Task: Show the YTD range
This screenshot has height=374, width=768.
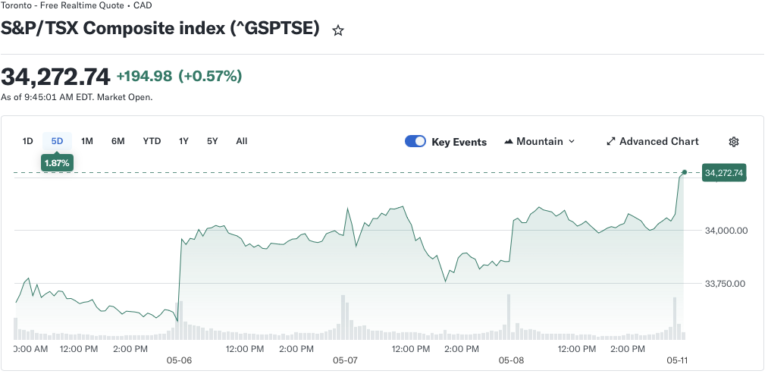Action: [x=152, y=141]
